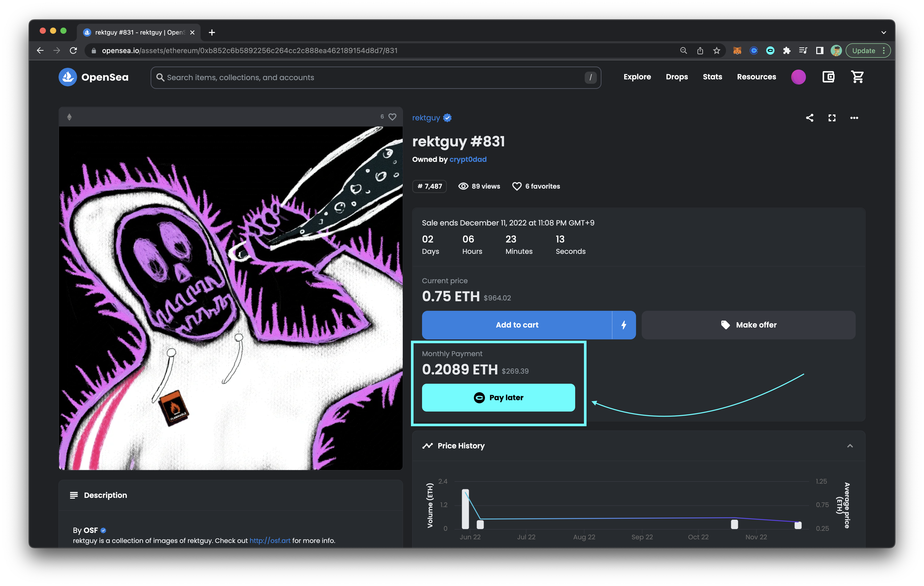The width and height of the screenshot is (924, 586).
Task: Open the Explore menu
Action: coord(637,77)
